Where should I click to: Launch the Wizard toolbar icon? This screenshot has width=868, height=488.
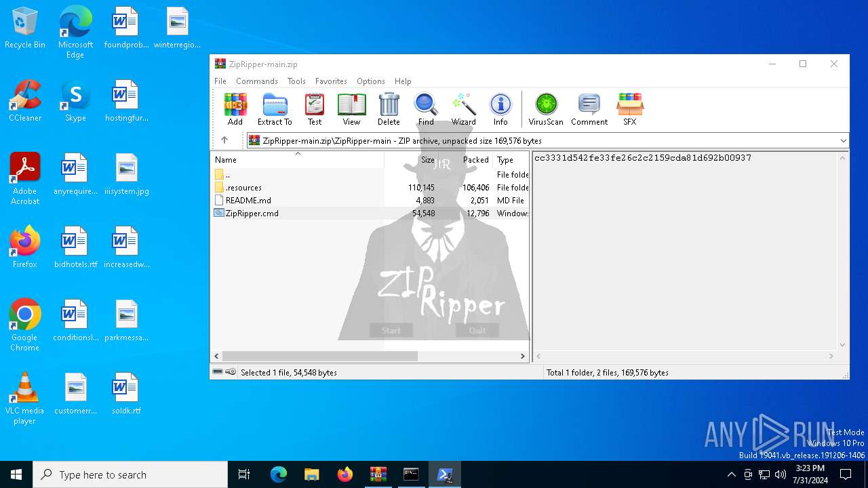tap(464, 109)
